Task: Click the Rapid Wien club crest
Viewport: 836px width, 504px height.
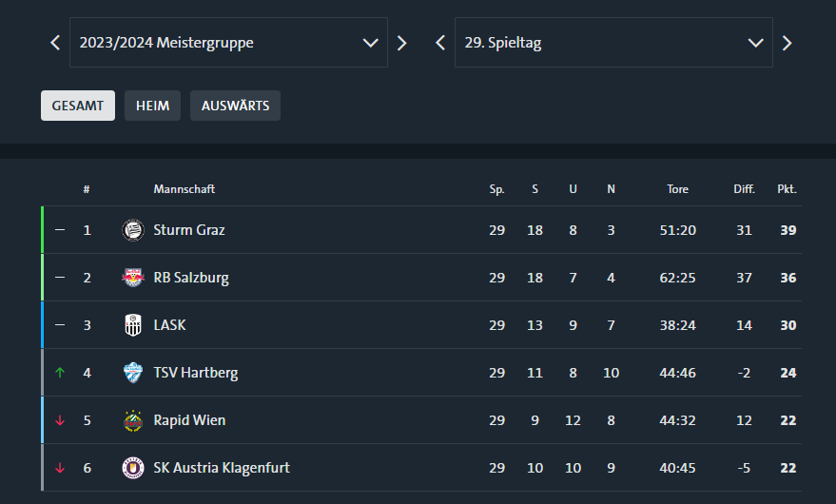Action: pos(133,420)
